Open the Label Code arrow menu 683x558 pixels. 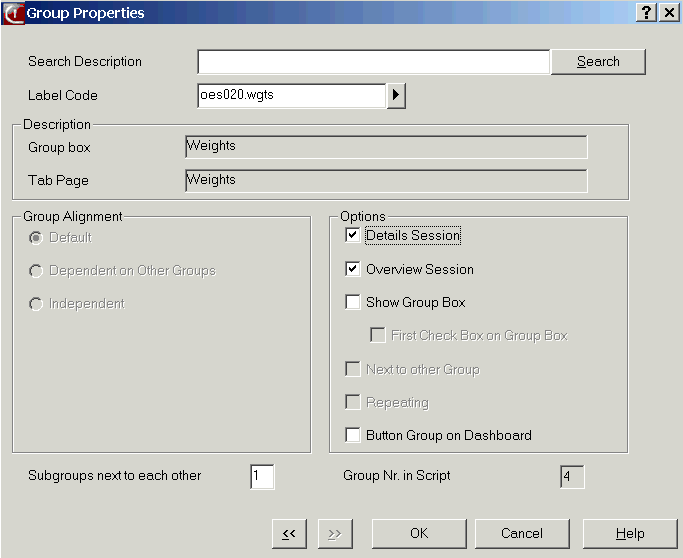[x=396, y=95]
